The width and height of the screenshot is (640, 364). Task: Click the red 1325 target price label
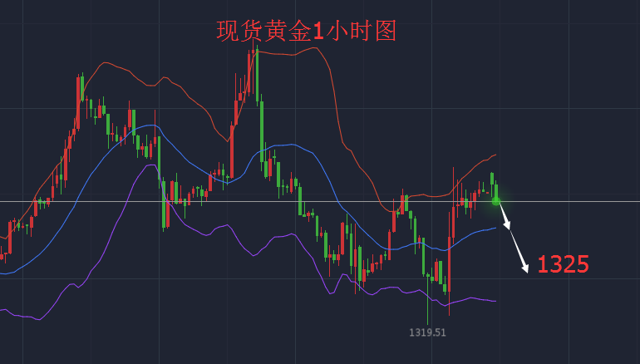coord(563,265)
